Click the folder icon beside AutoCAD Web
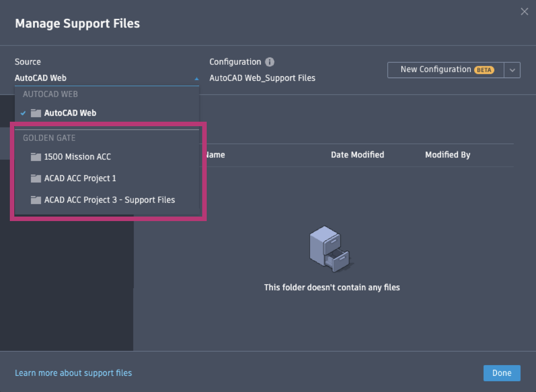Viewport: 536px width, 392px height. [x=36, y=113]
